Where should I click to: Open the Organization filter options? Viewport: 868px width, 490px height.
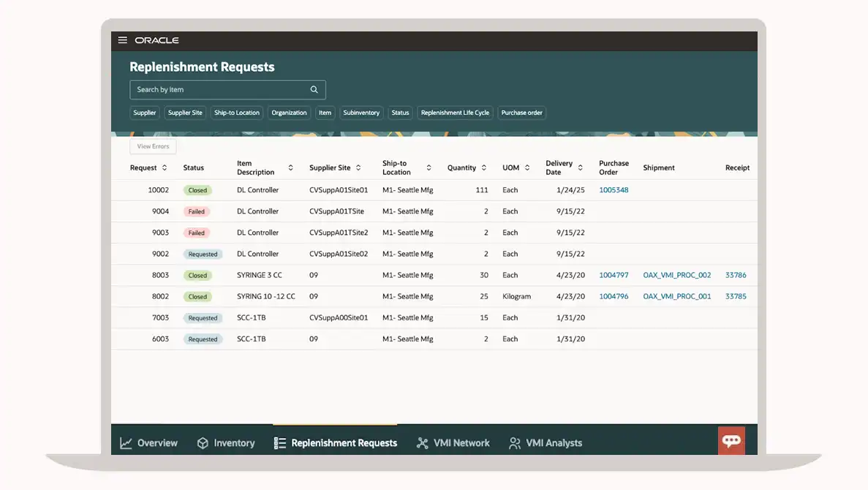[x=289, y=113]
